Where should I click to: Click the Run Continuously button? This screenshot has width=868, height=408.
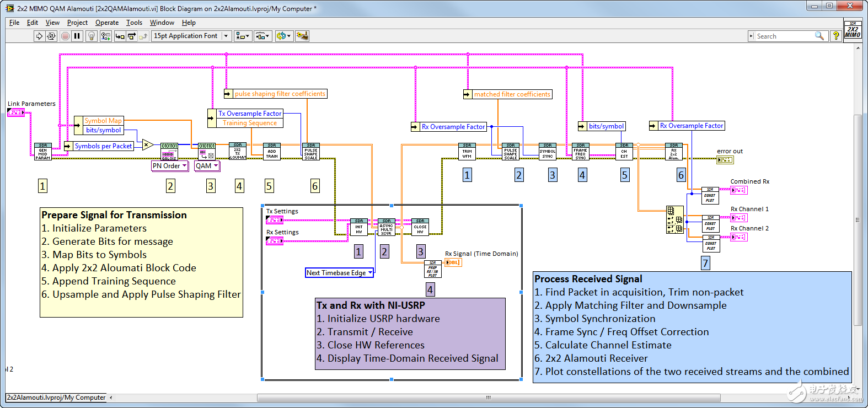[x=51, y=36]
